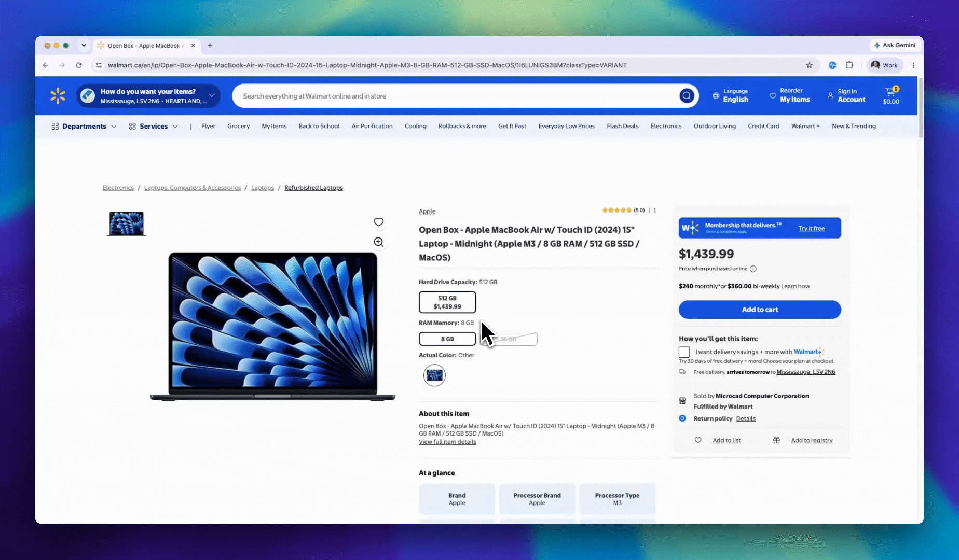Click the zoom-in magnifier on product image

click(379, 242)
